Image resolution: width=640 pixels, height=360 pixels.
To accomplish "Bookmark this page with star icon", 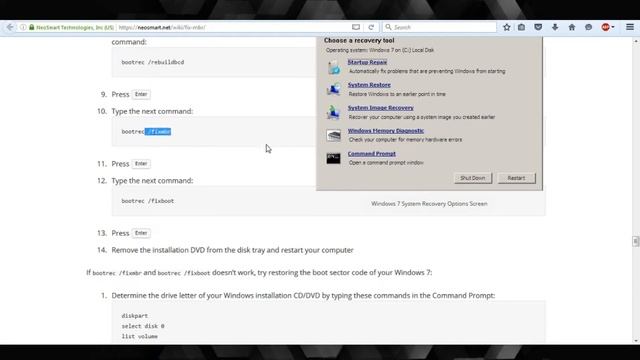I will click(x=507, y=27).
